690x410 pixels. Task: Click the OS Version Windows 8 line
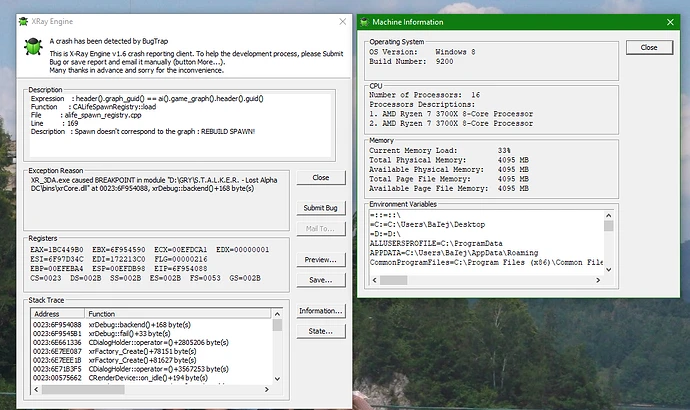tap(422, 52)
